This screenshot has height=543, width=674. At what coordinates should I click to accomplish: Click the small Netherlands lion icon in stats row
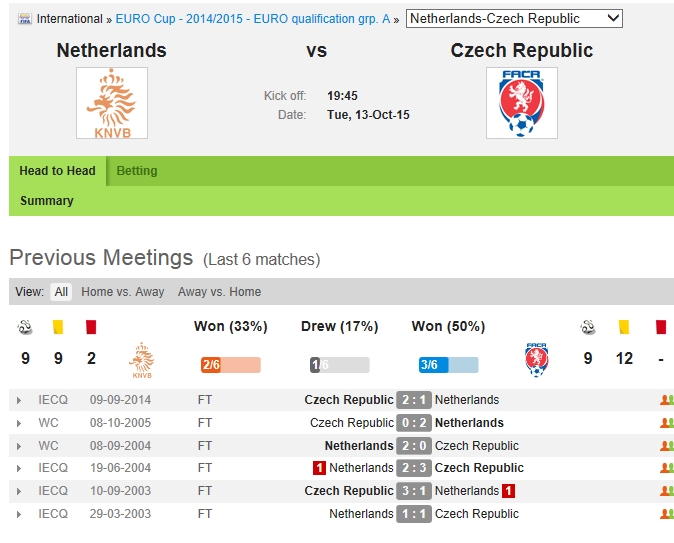pyautogui.click(x=142, y=360)
